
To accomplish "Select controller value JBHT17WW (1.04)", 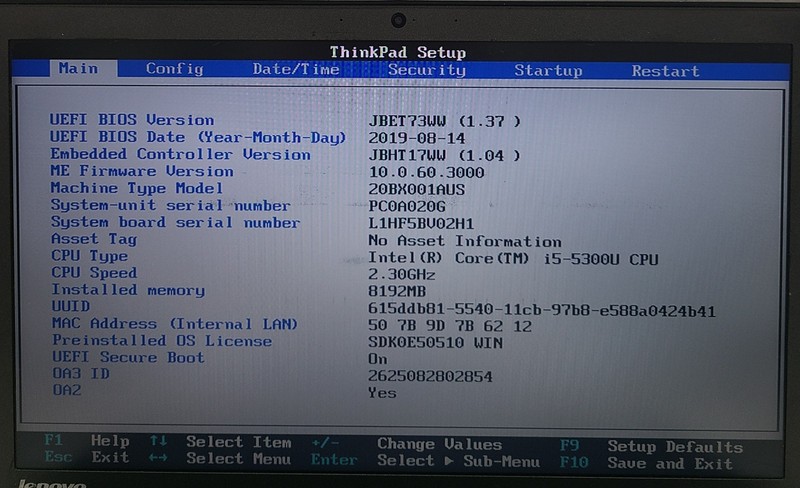I will pyautogui.click(x=444, y=156).
